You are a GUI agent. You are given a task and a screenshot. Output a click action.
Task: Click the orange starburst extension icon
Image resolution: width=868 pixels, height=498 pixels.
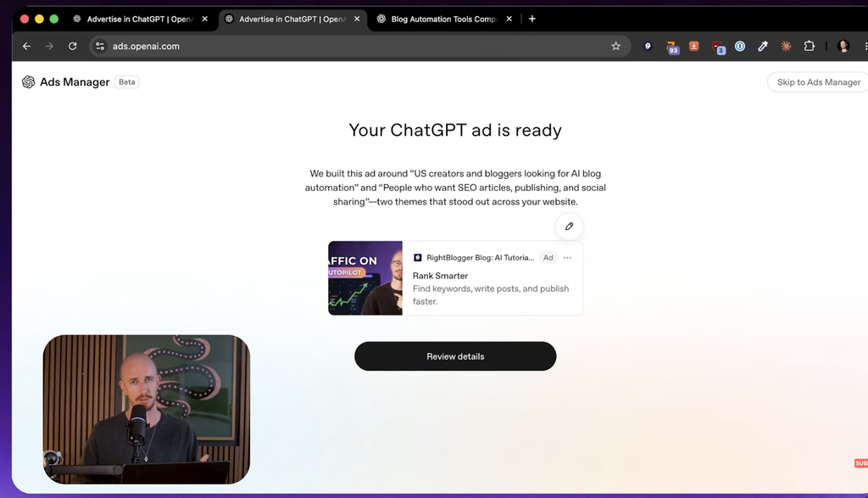pyautogui.click(x=786, y=47)
